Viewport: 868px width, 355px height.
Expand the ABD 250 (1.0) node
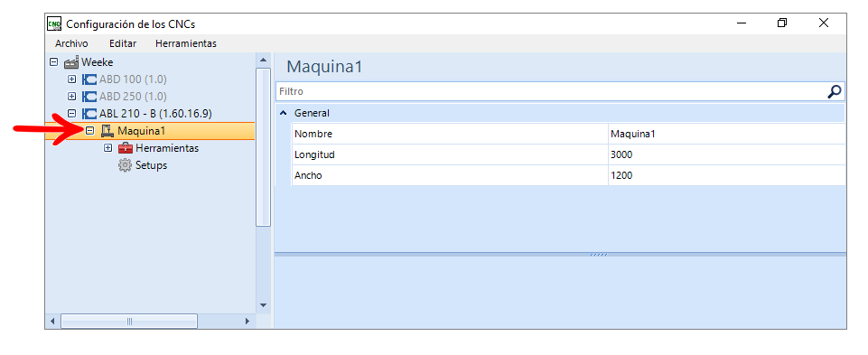pyautogui.click(x=71, y=97)
